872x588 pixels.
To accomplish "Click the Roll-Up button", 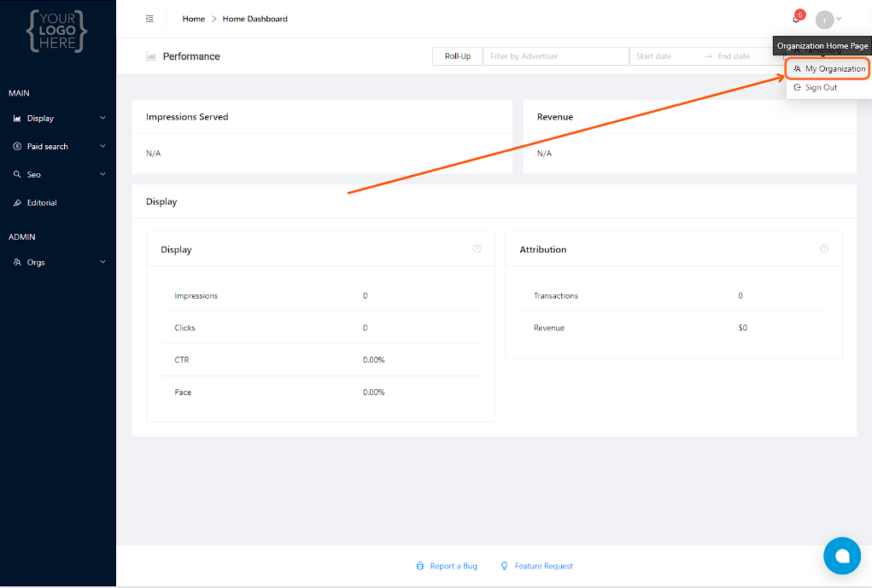I will (458, 56).
